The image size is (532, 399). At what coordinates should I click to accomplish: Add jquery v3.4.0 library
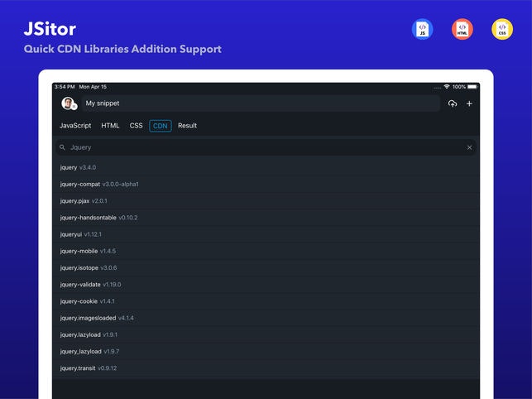pos(266,167)
